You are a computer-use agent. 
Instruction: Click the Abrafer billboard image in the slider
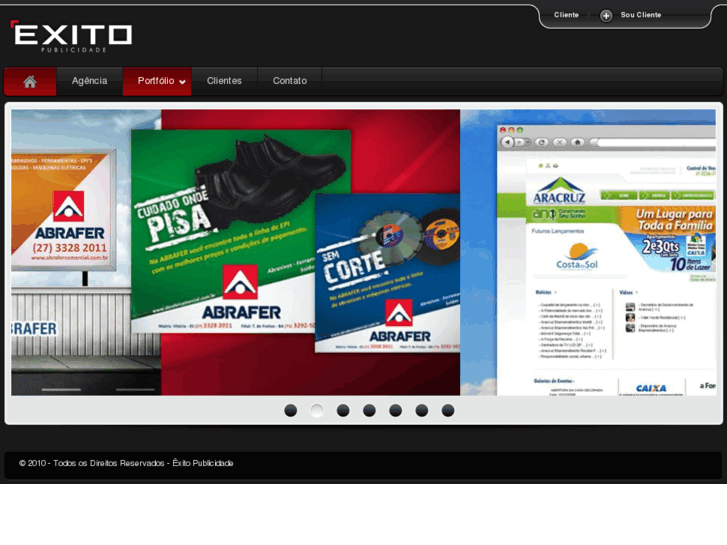(x=63, y=210)
